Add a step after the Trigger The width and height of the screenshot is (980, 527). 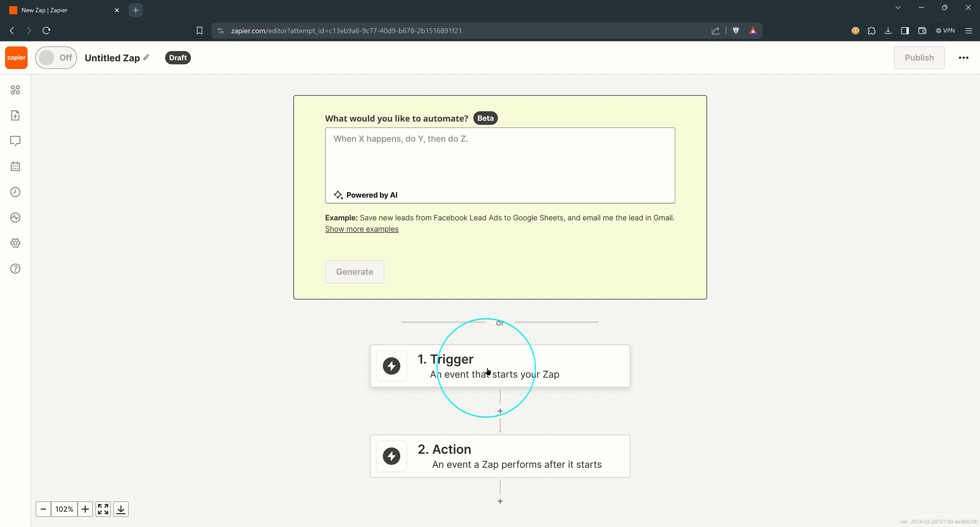[x=500, y=411]
